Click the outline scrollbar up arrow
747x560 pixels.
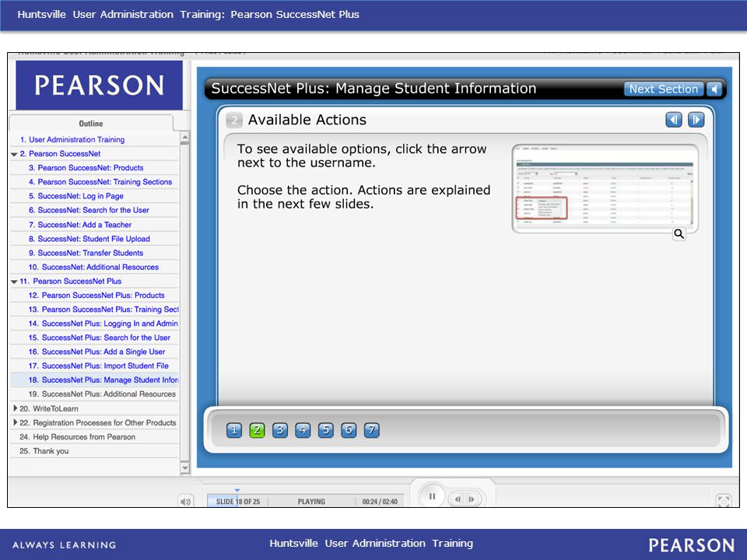[x=185, y=137]
